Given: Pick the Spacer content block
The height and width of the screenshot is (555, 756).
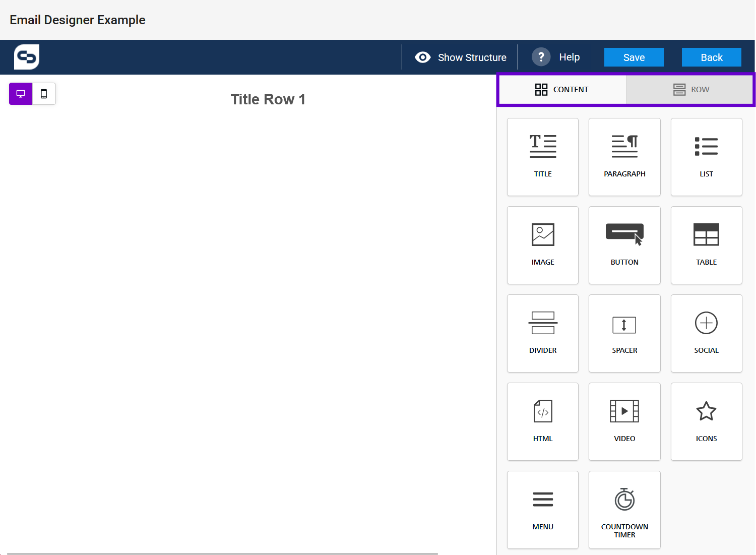Looking at the screenshot, I should click(624, 333).
